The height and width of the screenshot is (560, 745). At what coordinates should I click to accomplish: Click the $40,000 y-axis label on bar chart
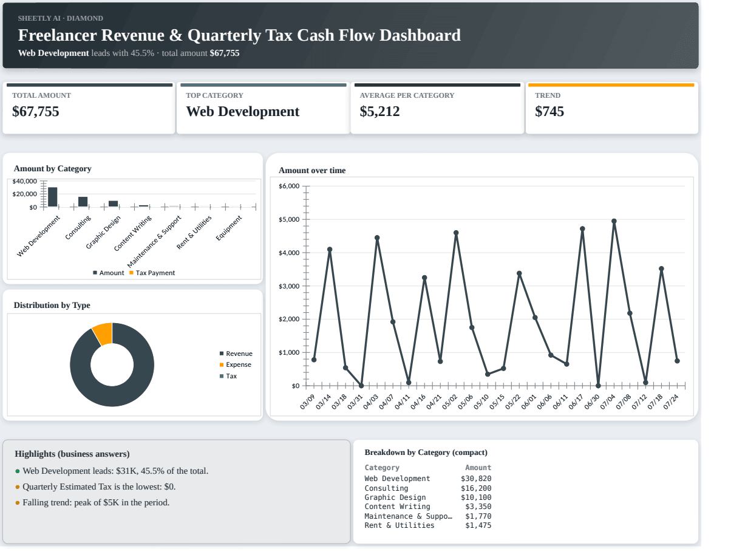click(x=25, y=181)
